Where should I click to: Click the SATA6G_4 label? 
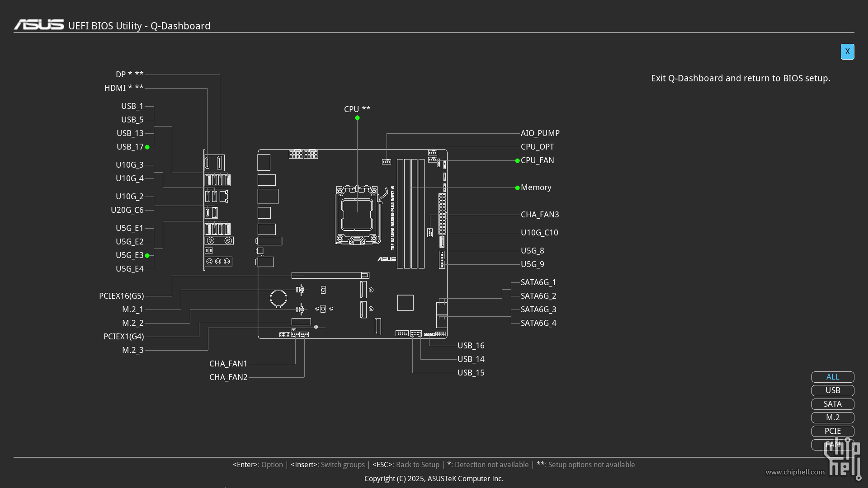pos(538,323)
